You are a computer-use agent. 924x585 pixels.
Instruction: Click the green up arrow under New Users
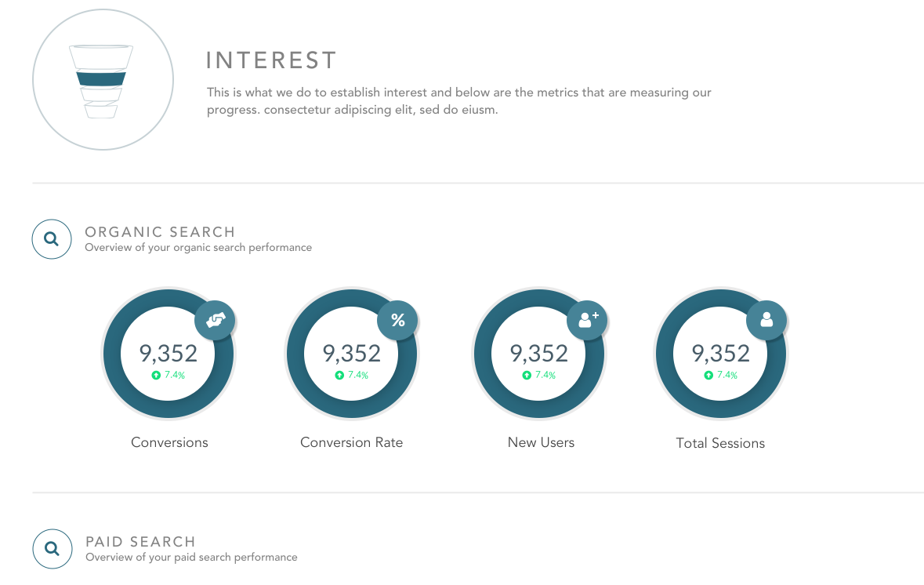pos(527,376)
